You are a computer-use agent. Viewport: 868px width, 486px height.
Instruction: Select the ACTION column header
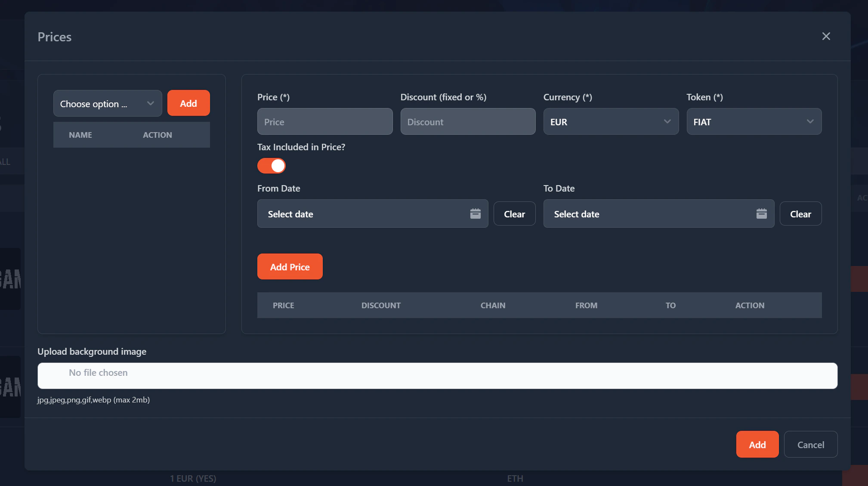coord(158,135)
